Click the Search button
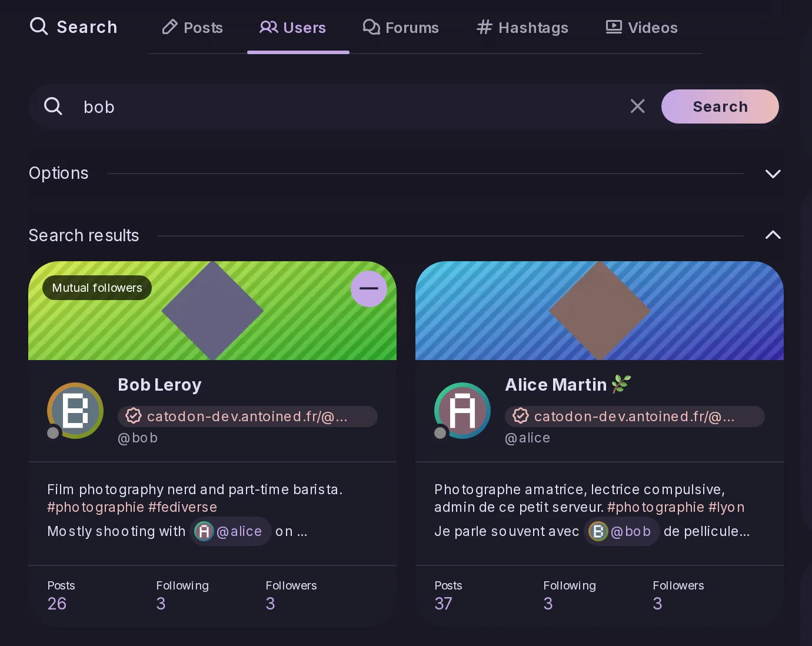Image resolution: width=812 pixels, height=646 pixels. coord(720,106)
